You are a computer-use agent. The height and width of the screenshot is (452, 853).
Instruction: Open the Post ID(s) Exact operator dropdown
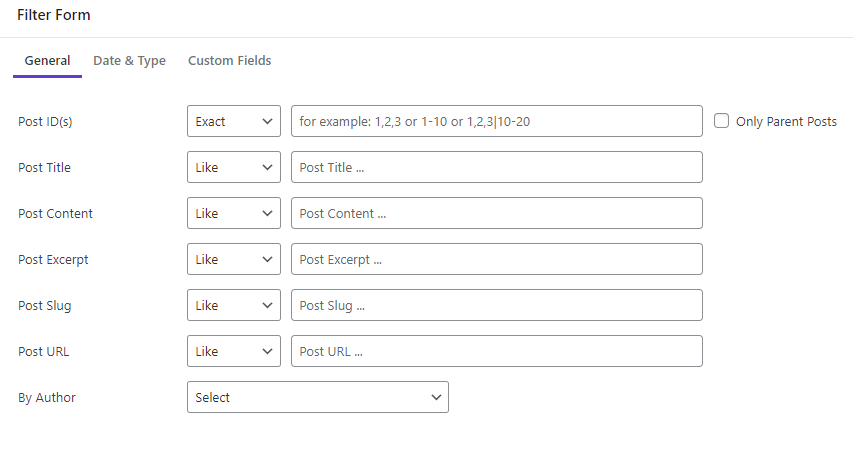click(234, 121)
